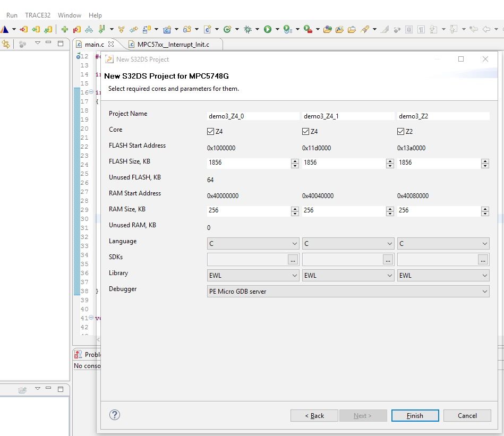Image resolution: width=504 pixels, height=436 pixels.
Task: Open the help question mark icon
Action: pyautogui.click(x=114, y=415)
